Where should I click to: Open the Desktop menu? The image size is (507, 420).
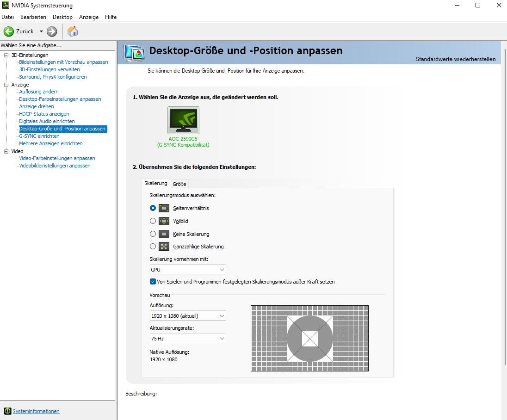(63, 17)
